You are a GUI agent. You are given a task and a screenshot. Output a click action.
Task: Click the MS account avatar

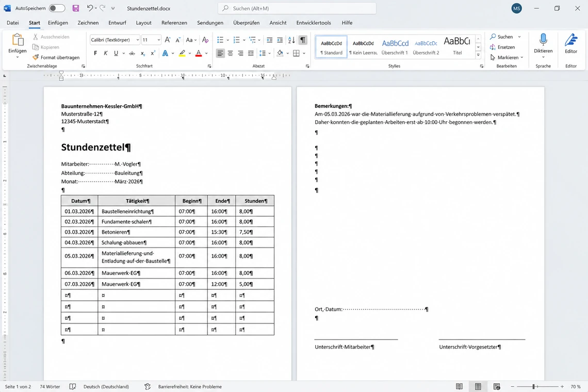click(x=517, y=8)
